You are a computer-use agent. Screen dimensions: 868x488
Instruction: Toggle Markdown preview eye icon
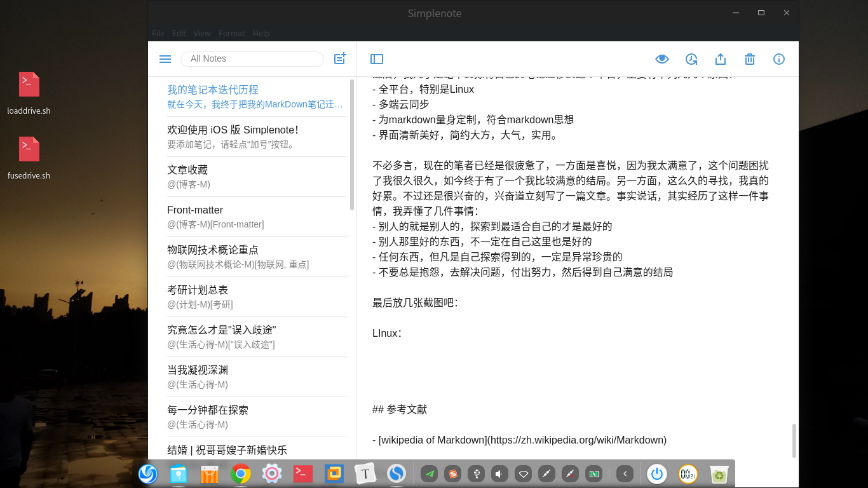(x=662, y=59)
